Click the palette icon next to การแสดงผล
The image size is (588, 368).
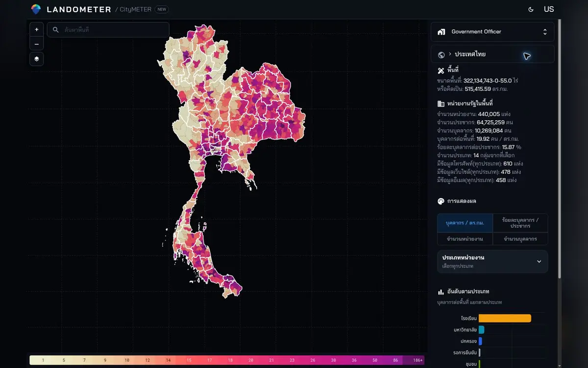pyautogui.click(x=441, y=201)
